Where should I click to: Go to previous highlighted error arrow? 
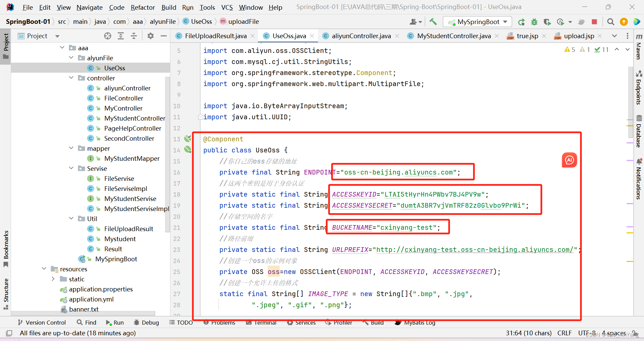[617, 50]
